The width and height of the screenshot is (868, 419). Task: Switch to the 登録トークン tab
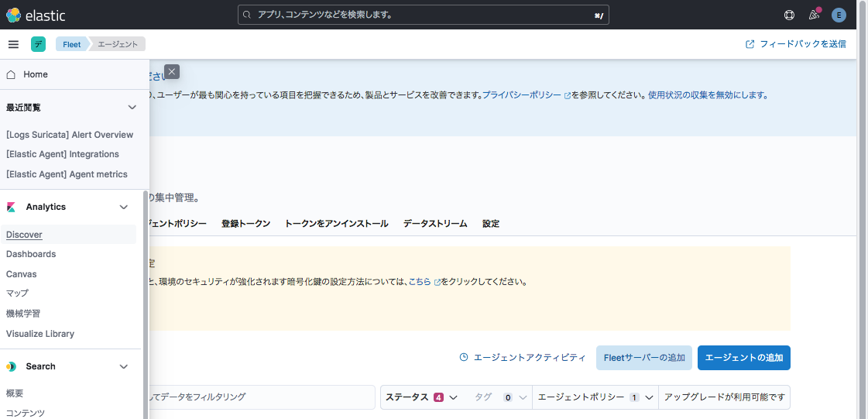[x=245, y=224]
